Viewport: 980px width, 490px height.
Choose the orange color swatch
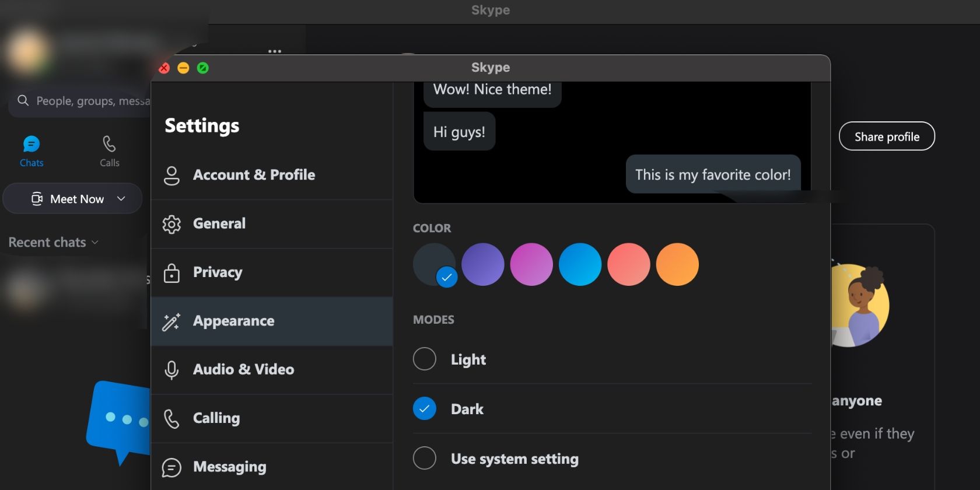(x=677, y=264)
